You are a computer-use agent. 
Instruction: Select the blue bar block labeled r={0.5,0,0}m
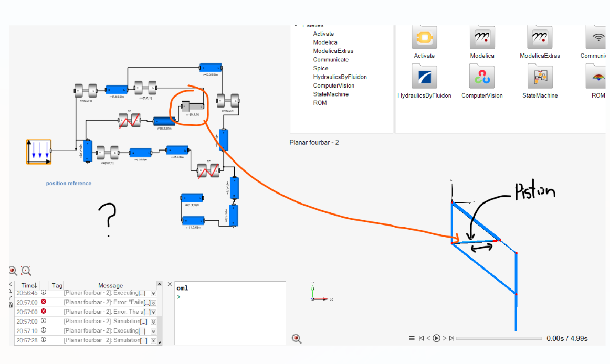pos(211,68)
